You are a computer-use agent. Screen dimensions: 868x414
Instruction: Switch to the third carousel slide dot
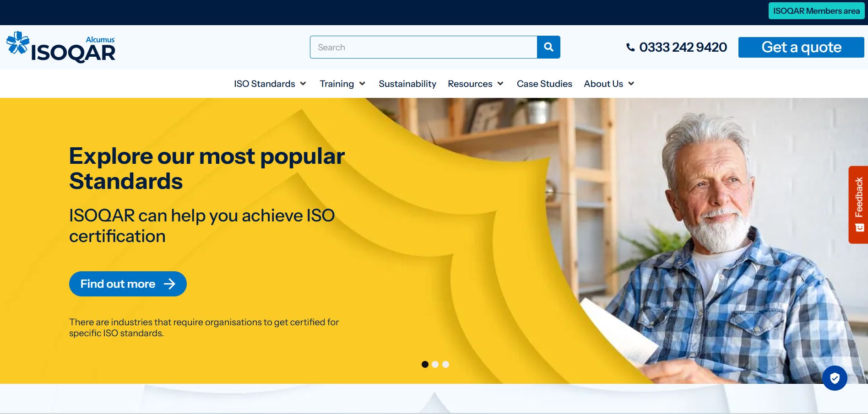(446, 364)
